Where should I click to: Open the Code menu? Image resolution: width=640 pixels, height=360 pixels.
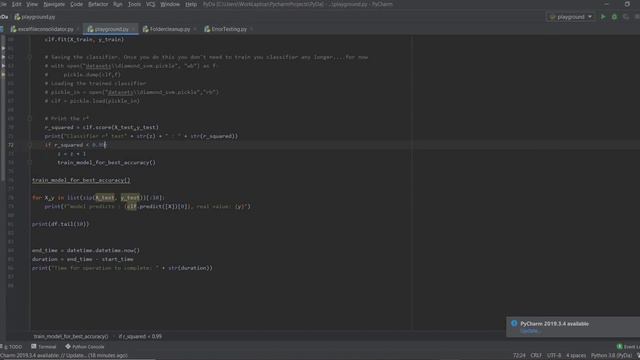tap(76, 4)
